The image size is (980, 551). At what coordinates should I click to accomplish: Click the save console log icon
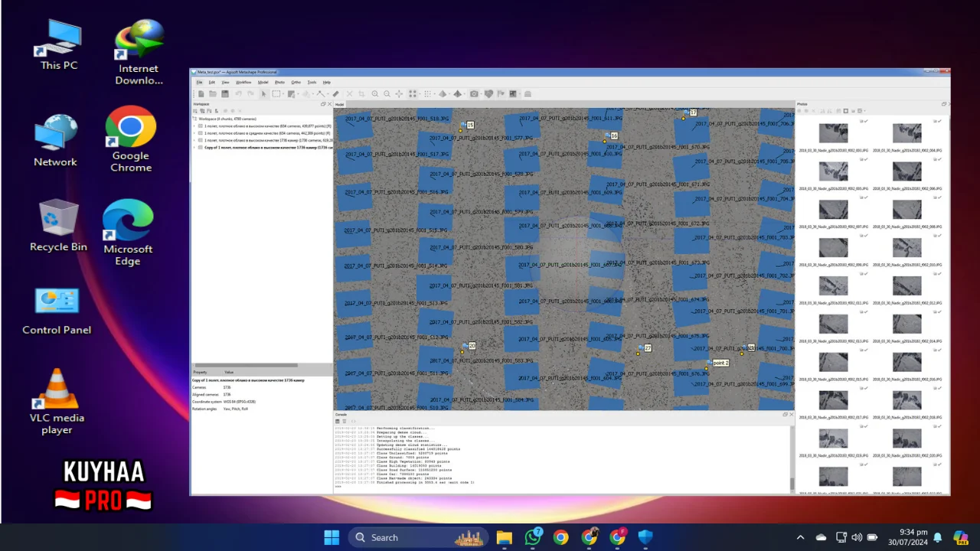pyautogui.click(x=338, y=422)
